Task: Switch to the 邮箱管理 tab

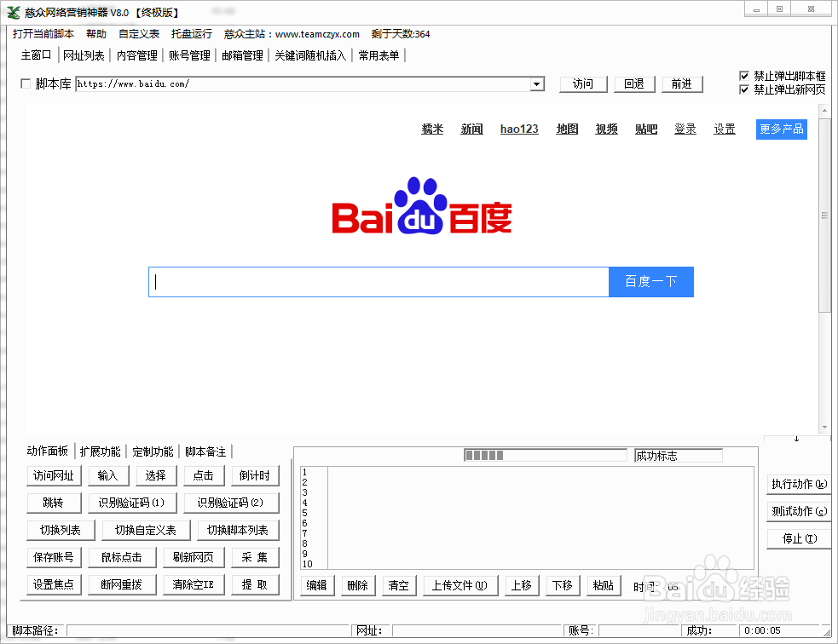Action: [x=242, y=55]
